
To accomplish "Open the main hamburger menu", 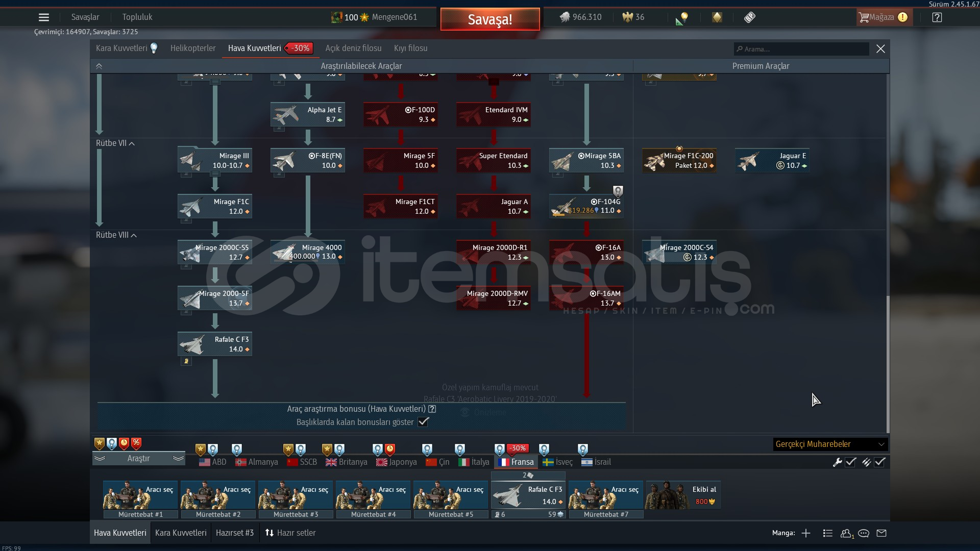I will click(44, 17).
